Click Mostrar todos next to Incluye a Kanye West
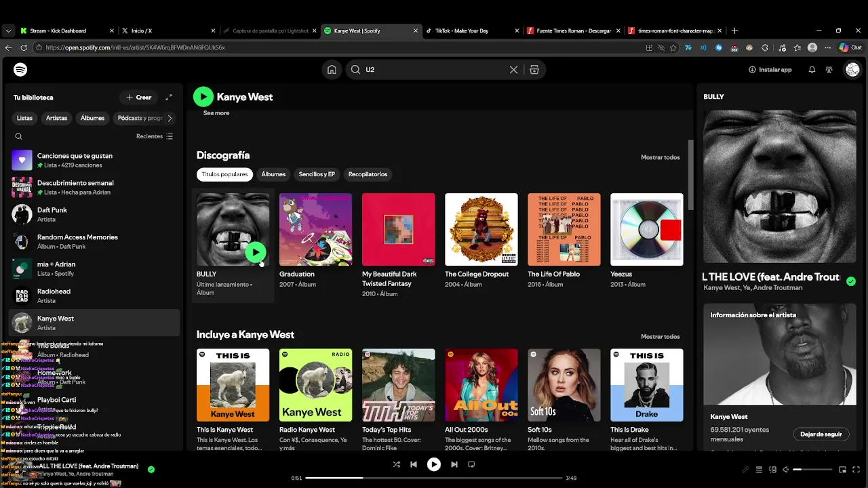Screen dimensions: 868x488 click(660, 337)
